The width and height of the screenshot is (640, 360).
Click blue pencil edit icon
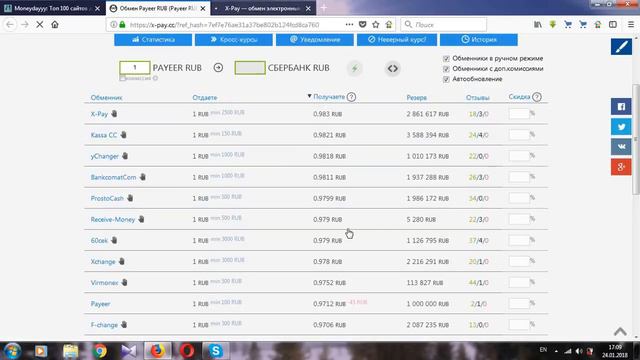click(x=621, y=47)
